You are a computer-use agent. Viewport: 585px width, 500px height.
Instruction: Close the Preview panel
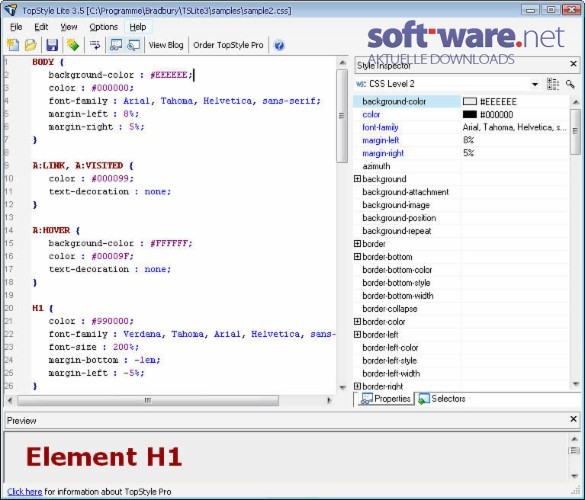click(573, 419)
